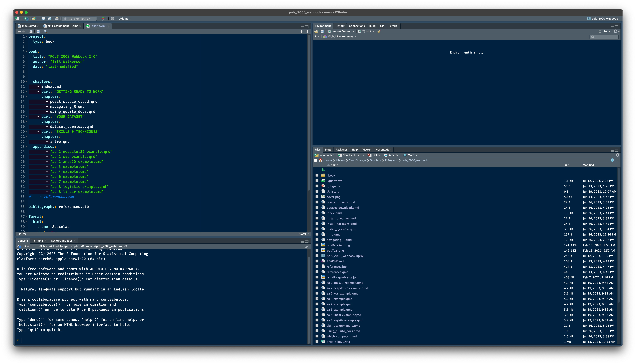Close the _quarto.yml editor tab
This screenshot has width=636, height=364.
(x=109, y=26)
